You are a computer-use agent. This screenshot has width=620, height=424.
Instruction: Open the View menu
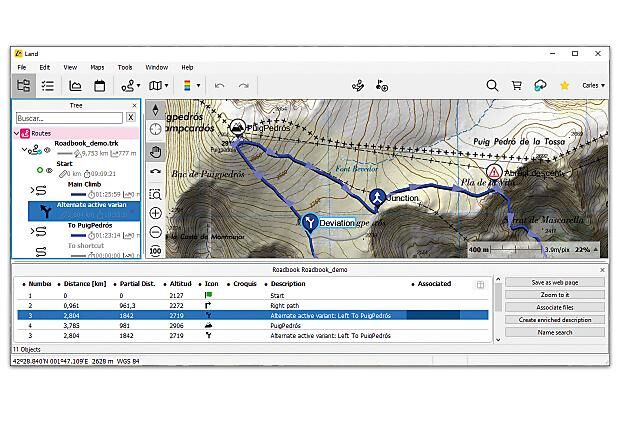[70, 67]
